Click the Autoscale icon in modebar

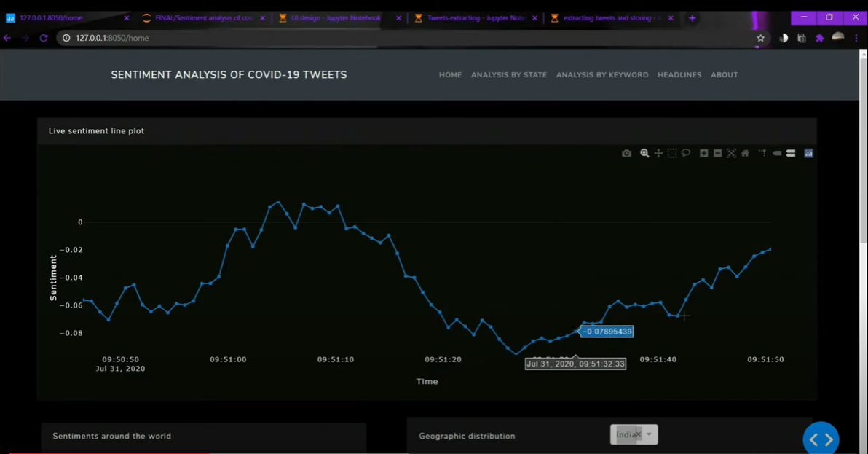point(731,153)
